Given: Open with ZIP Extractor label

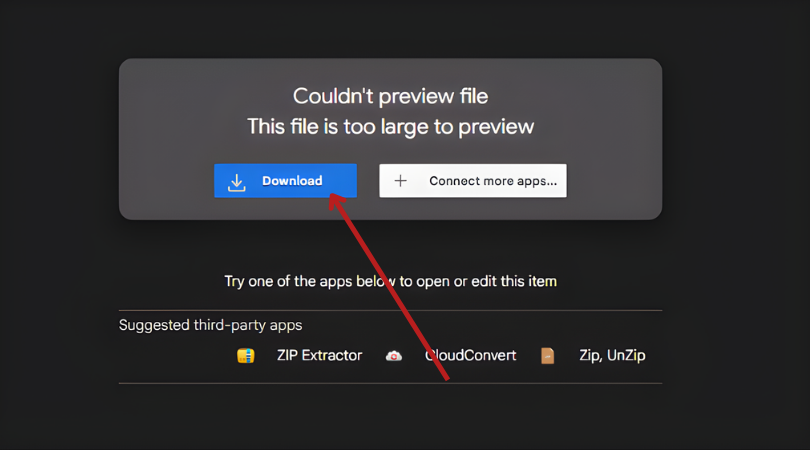Looking at the screenshot, I should 319,356.
